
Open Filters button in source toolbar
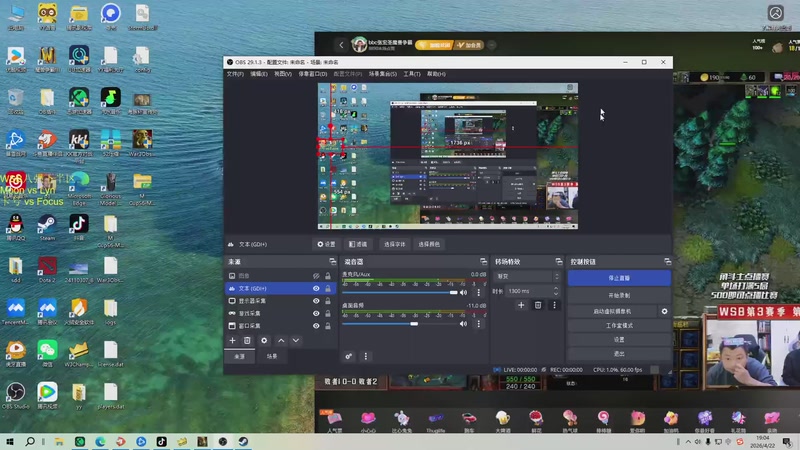(x=358, y=244)
